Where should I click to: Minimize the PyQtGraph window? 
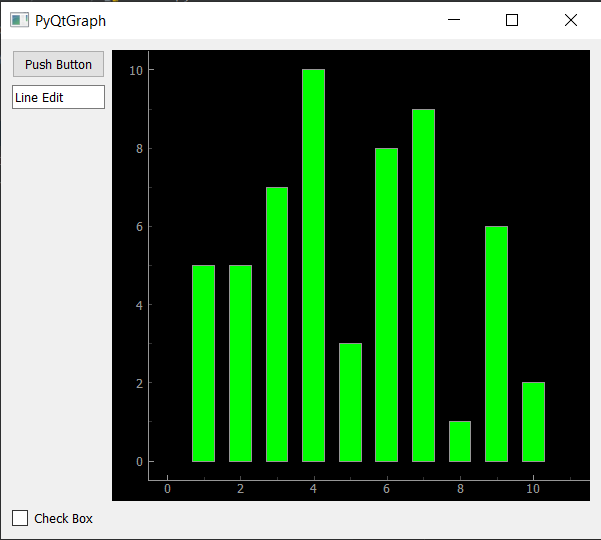(x=454, y=20)
